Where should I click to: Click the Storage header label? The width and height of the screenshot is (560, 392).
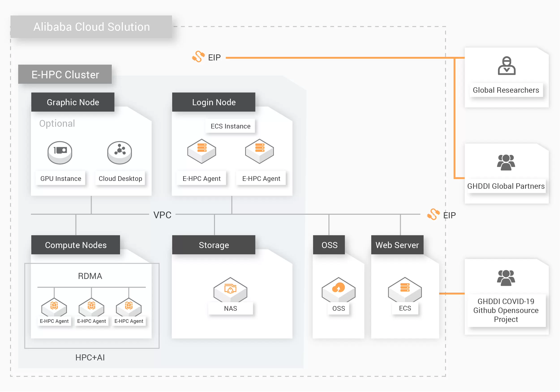214,245
